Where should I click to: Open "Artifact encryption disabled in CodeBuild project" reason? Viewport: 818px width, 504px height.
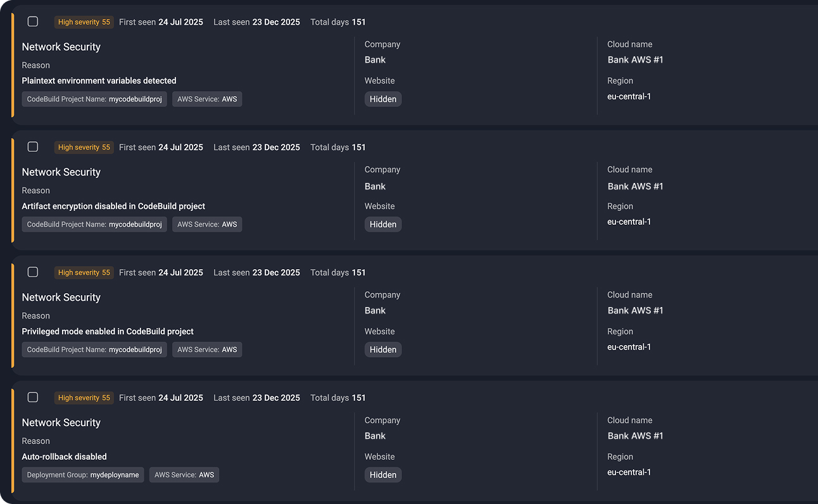[x=113, y=206]
